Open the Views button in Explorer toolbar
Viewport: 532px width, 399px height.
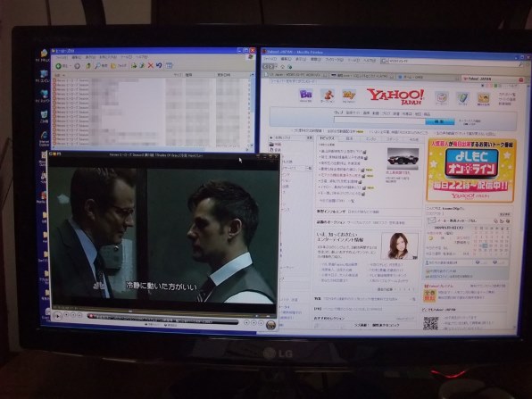point(169,65)
